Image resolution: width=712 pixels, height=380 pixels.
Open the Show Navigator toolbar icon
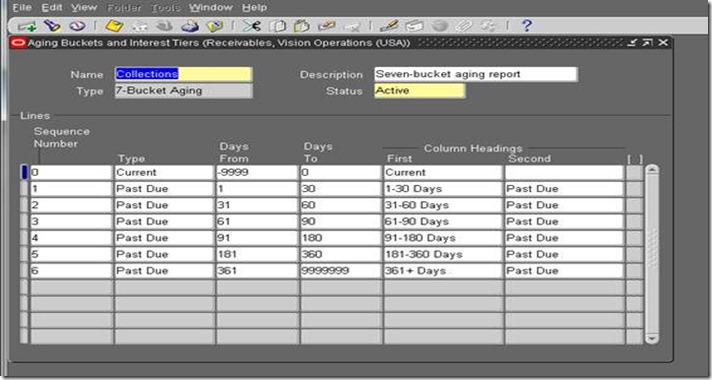(78, 26)
